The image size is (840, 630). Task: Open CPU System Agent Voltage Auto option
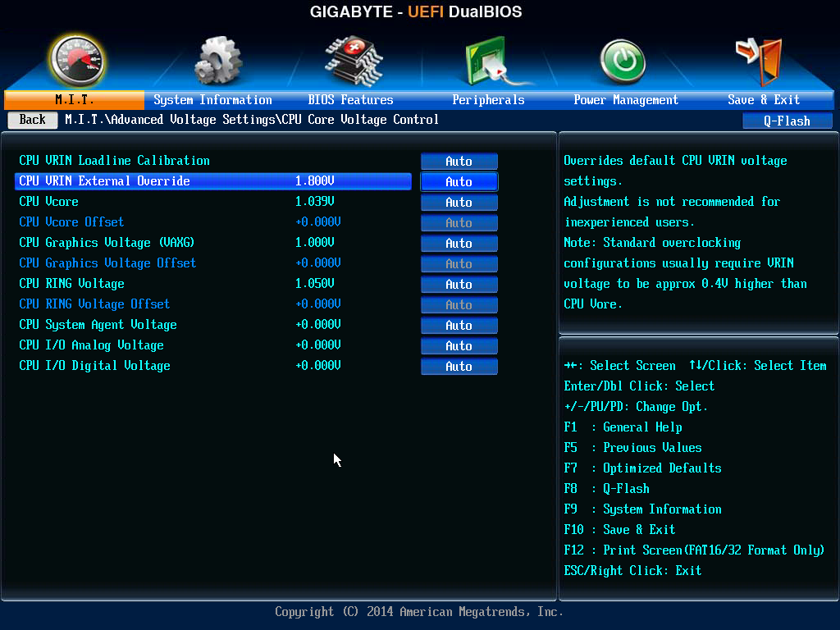(x=459, y=325)
